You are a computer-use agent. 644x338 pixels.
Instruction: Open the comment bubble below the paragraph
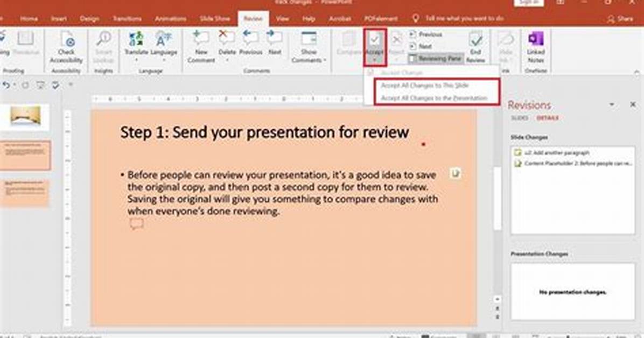[136, 223]
